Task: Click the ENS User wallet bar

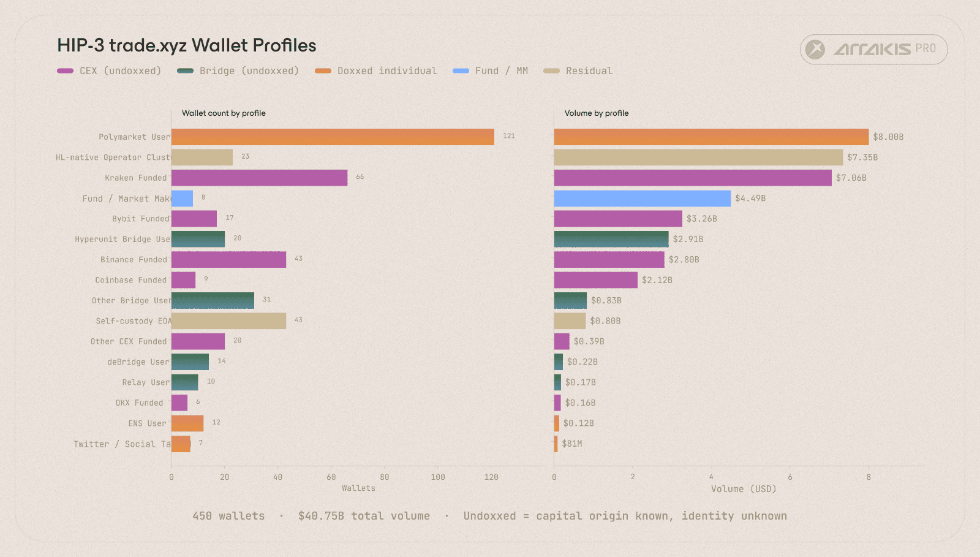Action: 187,423
